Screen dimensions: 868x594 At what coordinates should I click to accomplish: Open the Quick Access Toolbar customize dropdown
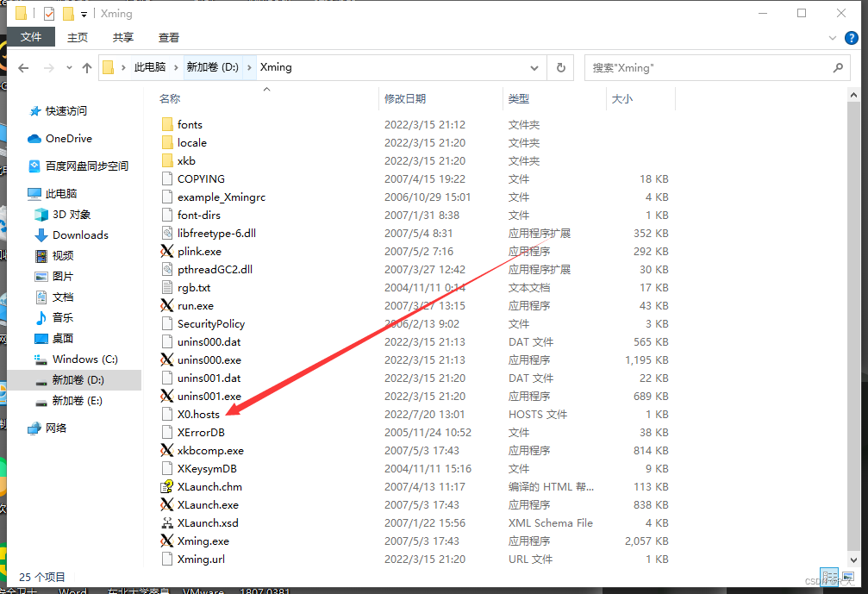[84, 14]
